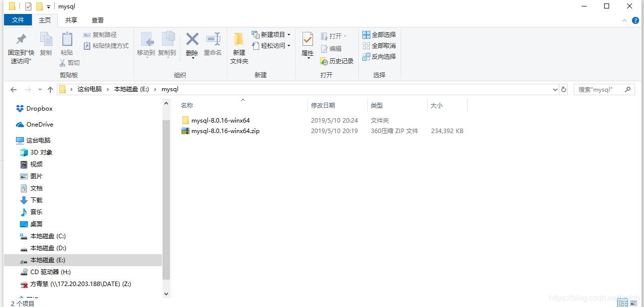Image resolution: width=644 pixels, height=307 pixels.
Task: Click the blue Help question-mark icon
Action: point(636,20)
